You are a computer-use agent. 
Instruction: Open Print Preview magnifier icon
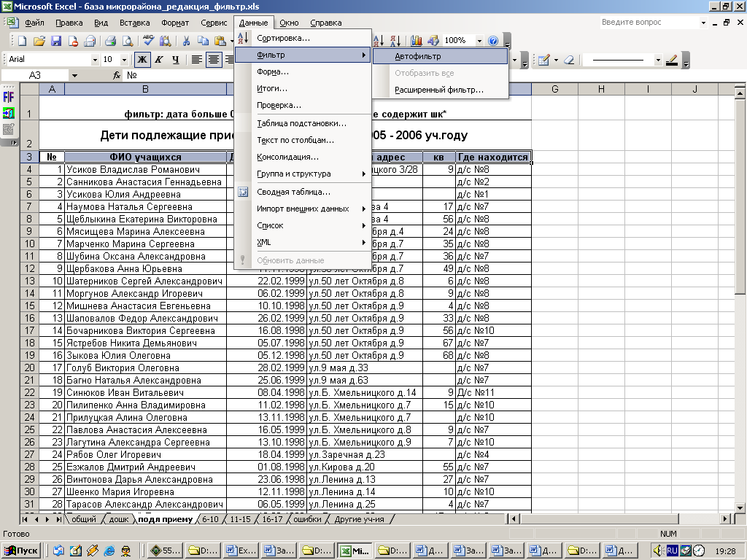tap(128, 41)
